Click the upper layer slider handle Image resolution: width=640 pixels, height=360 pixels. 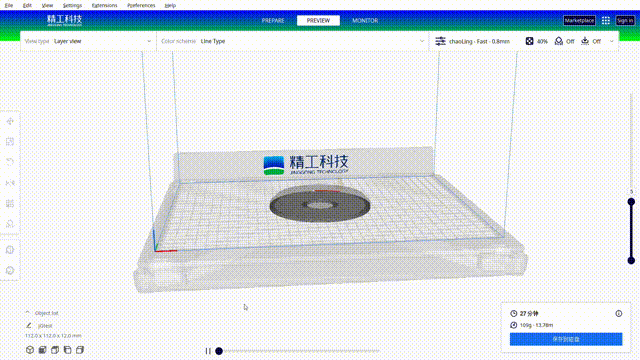point(631,202)
